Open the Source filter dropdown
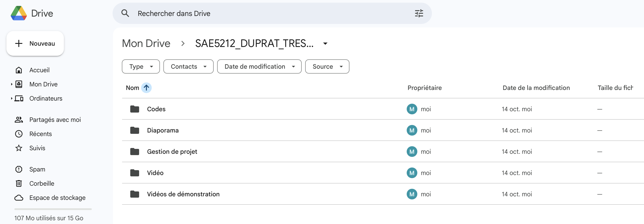The height and width of the screenshot is (224, 644). [x=327, y=66]
